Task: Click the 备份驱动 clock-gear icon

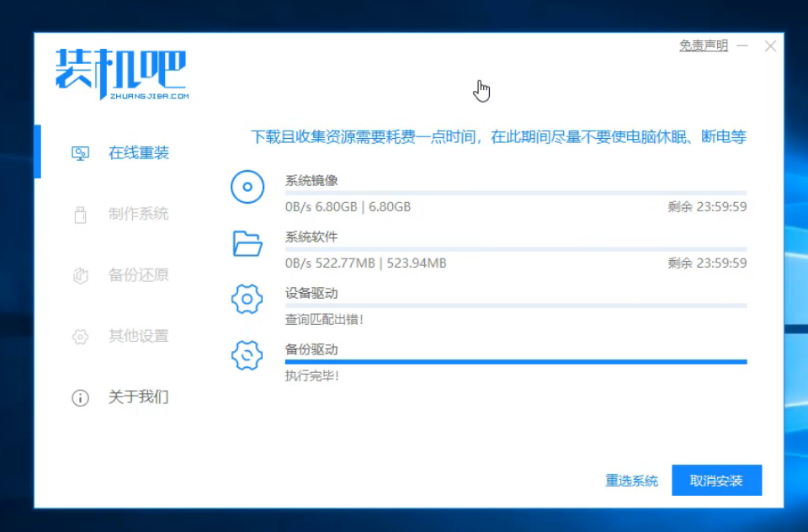Action: click(x=247, y=357)
